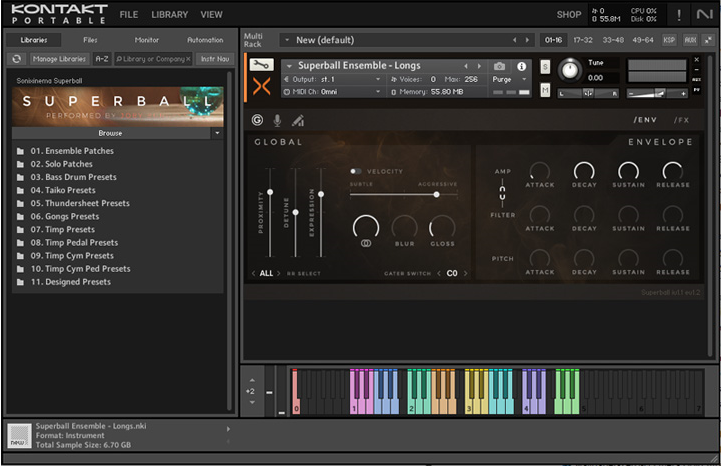The width and height of the screenshot is (721, 466).
Task: Toggle the KSP script editor icon
Action: (x=669, y=40)
